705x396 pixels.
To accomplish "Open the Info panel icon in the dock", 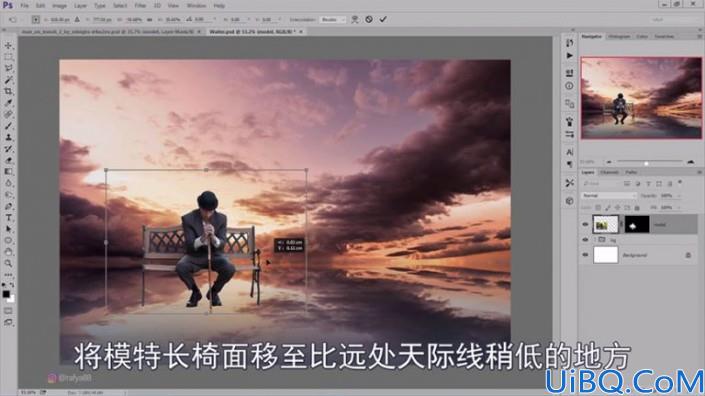I will 570,86.
